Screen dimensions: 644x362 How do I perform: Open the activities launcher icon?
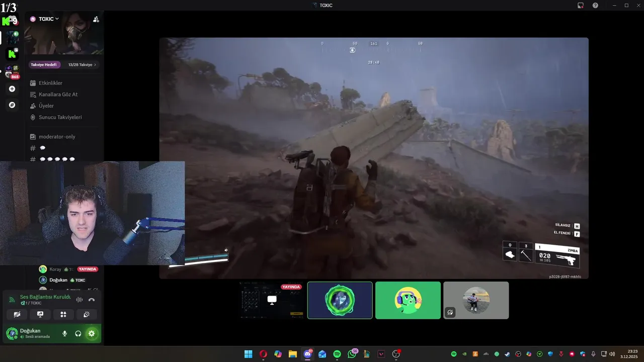click(x=63, y=314)
